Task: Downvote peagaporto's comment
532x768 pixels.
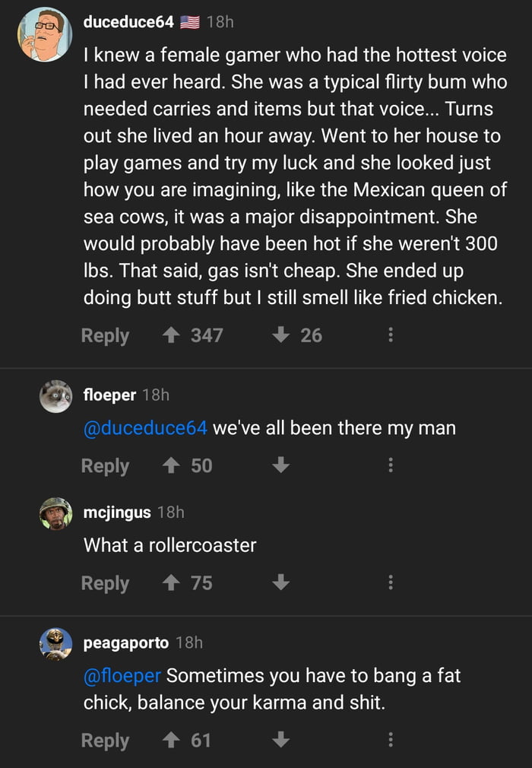Action: click(x=281, y=740)
